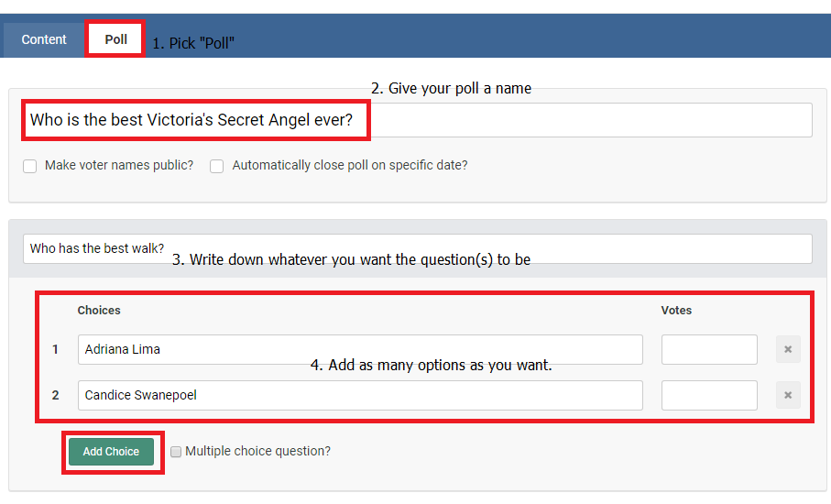Click the Votes column header
This screenshot has width=831, height=504.
676,311
